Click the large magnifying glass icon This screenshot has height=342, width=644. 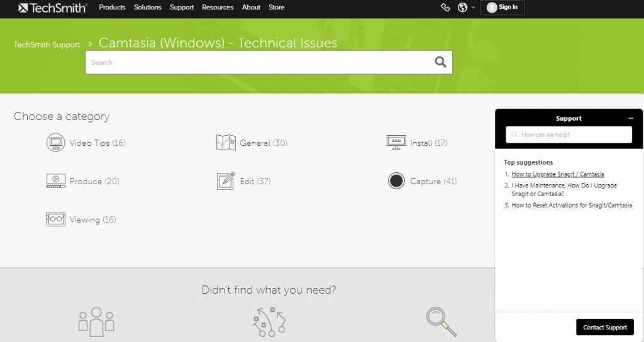441,321
